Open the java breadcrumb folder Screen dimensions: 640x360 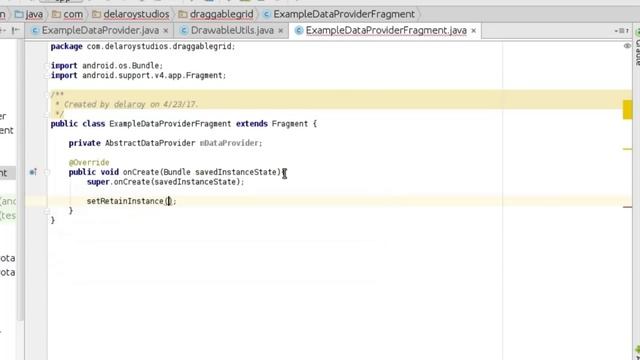click(29, 14)
